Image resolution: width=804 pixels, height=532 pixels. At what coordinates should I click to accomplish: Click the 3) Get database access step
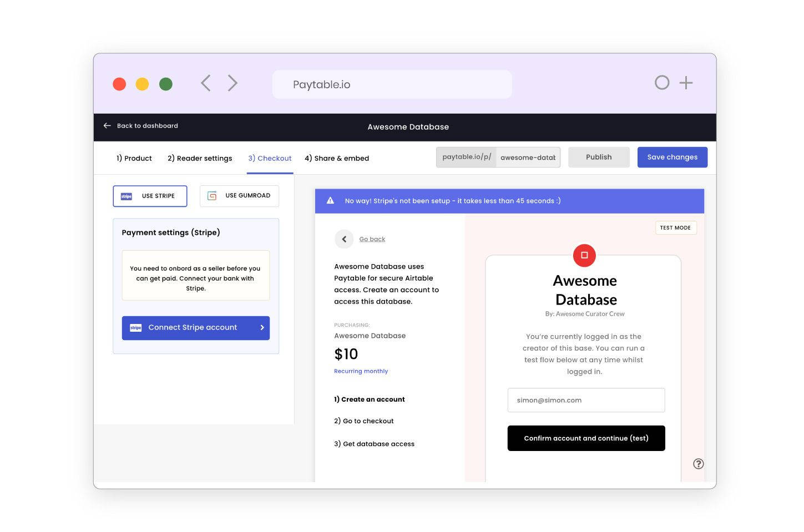375,444
